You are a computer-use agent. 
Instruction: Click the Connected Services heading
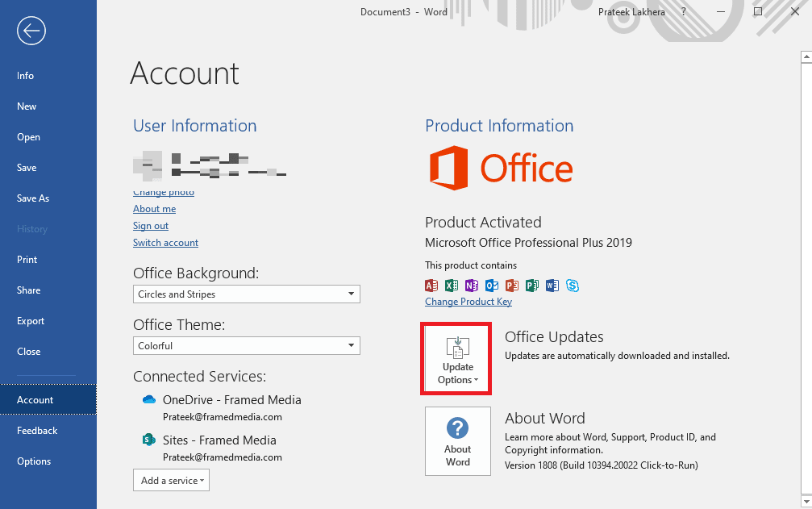199,376
